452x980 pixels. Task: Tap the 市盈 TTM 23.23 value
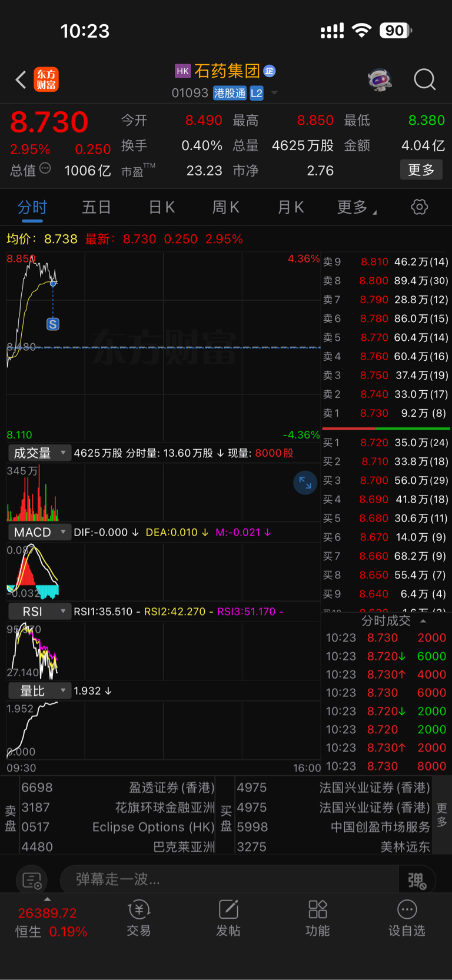point(204,171)
